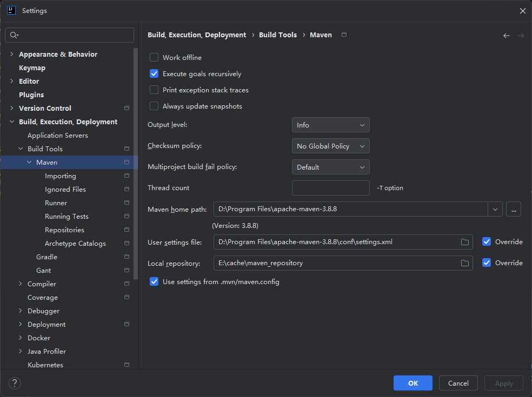Click the project-level icon beside Coverage
This screenshot has height=397, width=532.
(x=127, y=297)
